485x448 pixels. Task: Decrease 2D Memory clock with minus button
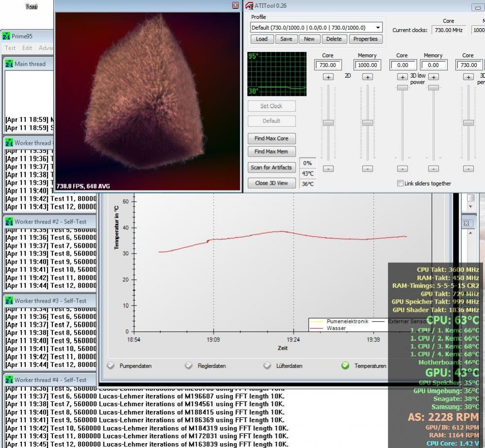(x=368, y=169)
